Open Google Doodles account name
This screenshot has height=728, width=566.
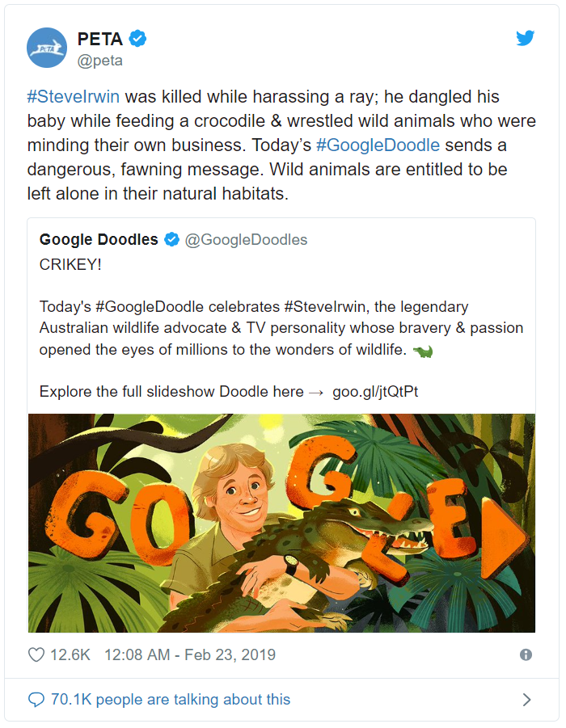[99, 240]
